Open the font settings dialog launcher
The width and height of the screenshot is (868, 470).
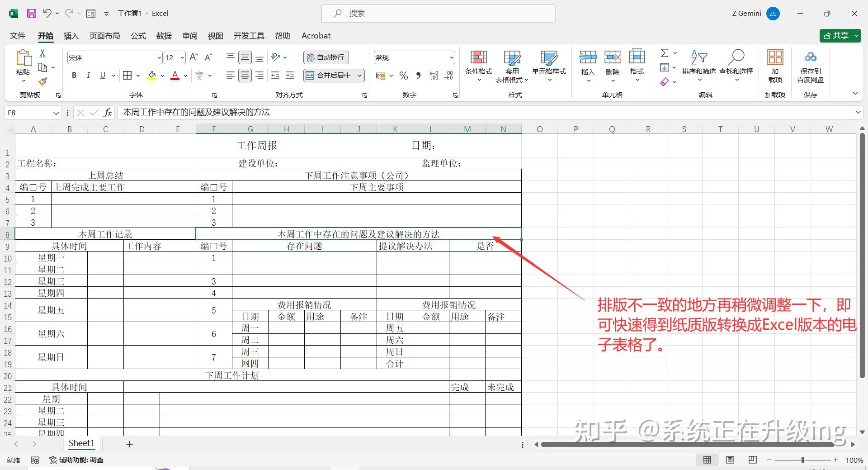click(215, 95)
